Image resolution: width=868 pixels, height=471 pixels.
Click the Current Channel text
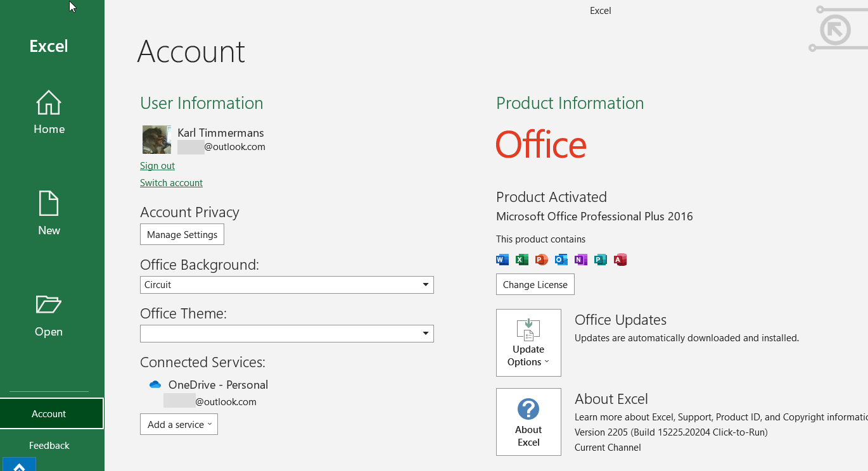coord(608,448)
